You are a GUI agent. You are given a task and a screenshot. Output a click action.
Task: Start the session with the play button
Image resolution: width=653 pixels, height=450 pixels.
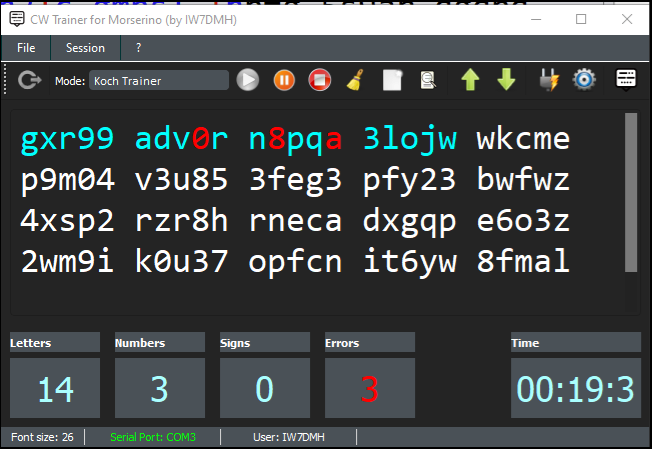tap(248, 80)
